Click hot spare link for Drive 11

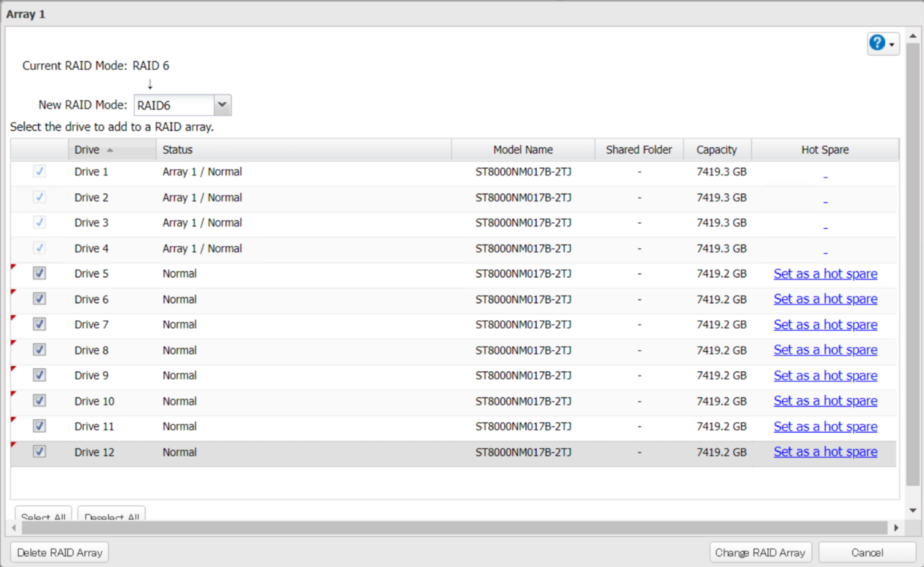pos(825,427)
